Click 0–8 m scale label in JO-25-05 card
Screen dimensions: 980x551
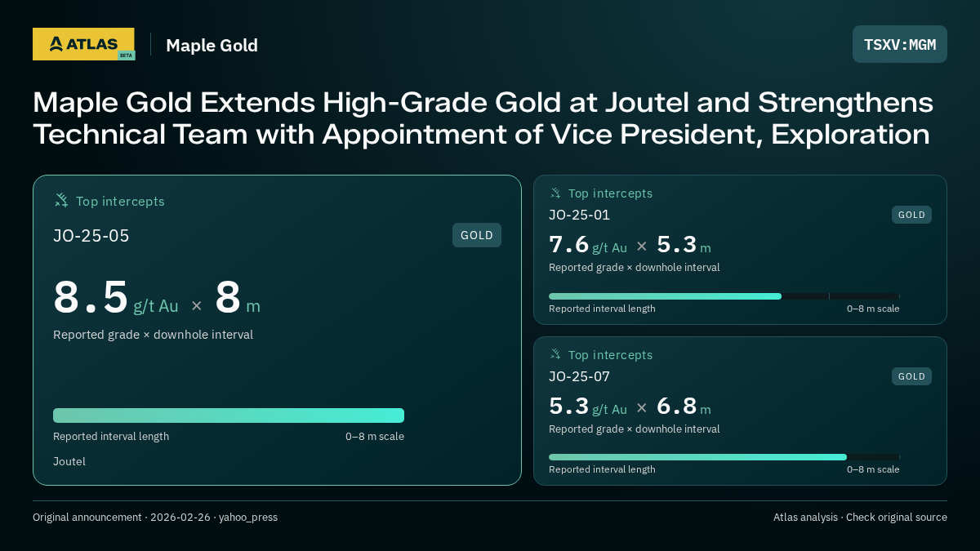[x=375, y=437]
